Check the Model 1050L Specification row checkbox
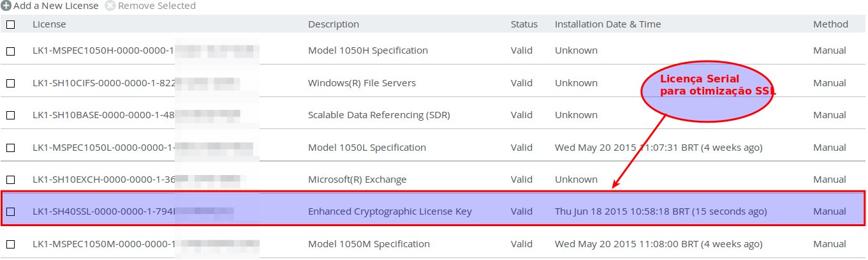The image size is (868, 260). (x=10, y=148)
